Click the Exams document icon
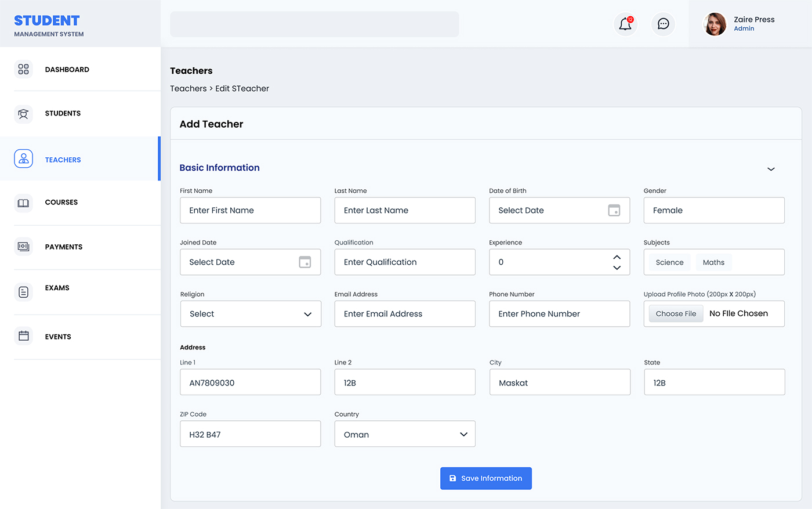The width and height of the screenshot is (812, 509). 23,292
